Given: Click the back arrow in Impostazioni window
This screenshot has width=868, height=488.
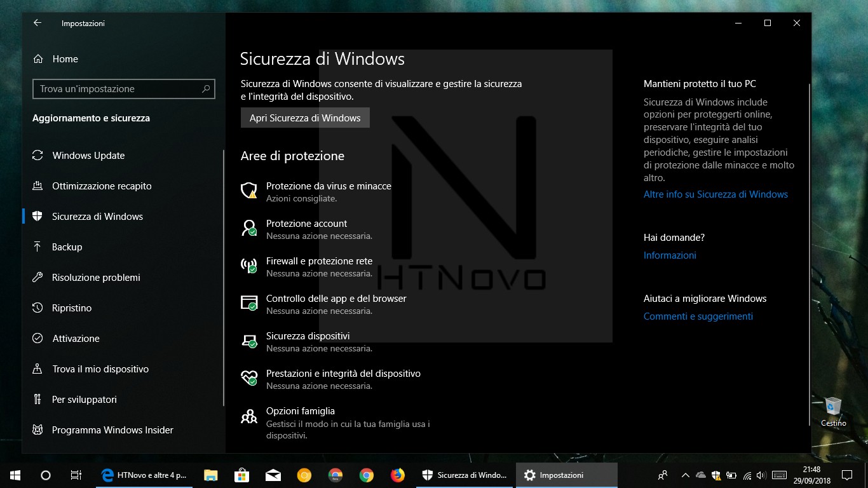Looking at the screenshot, I should tap(37, 23).
